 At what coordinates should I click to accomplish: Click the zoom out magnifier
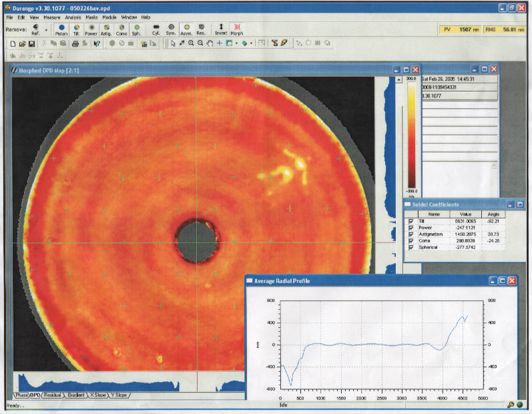point(200,43)
